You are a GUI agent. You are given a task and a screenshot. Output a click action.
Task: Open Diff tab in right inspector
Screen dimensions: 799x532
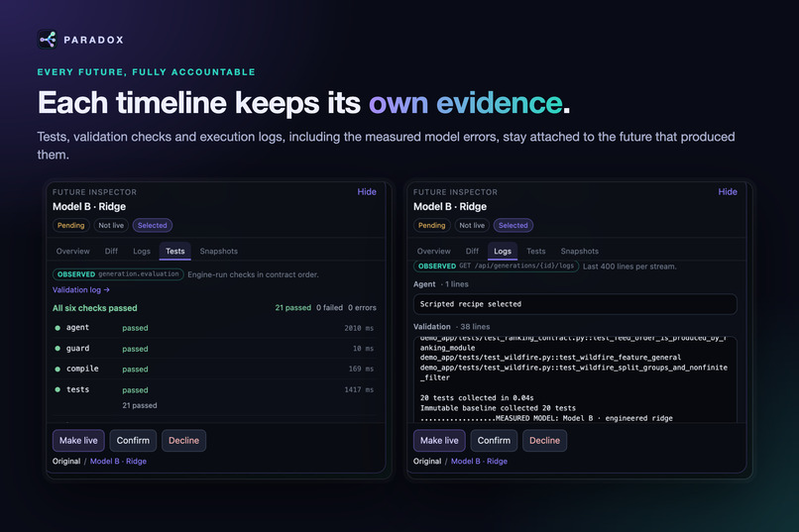coord(472,251)
